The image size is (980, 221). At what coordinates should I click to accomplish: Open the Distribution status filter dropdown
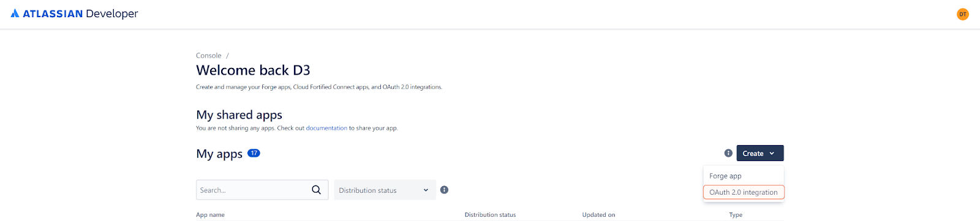[x=385, y=190]
